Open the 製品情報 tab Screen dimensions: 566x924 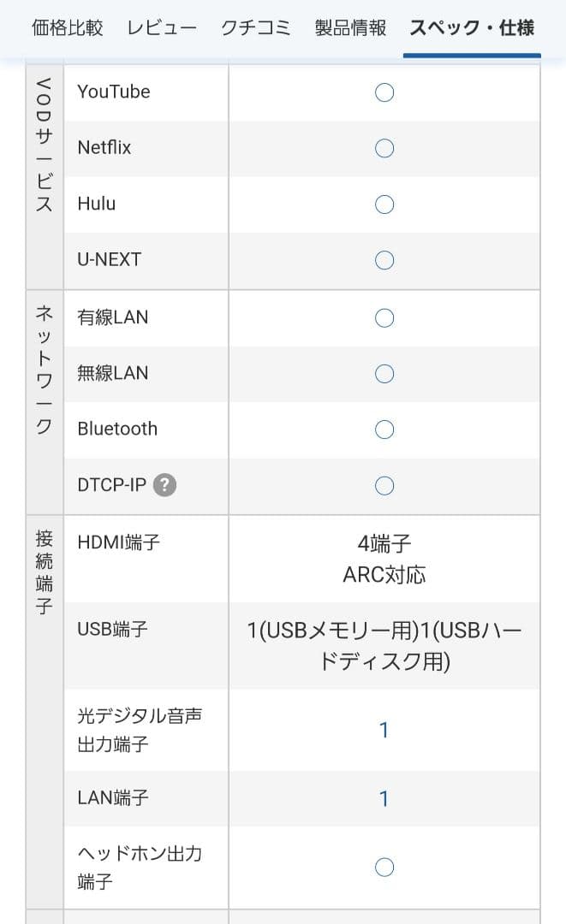pyautogui.click(x=349, y=27)
